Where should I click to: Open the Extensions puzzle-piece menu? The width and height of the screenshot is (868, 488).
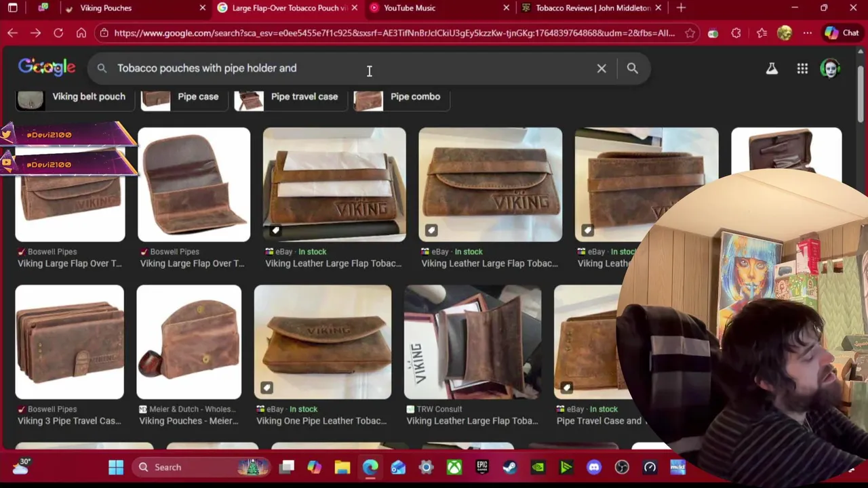coord(736,33)
